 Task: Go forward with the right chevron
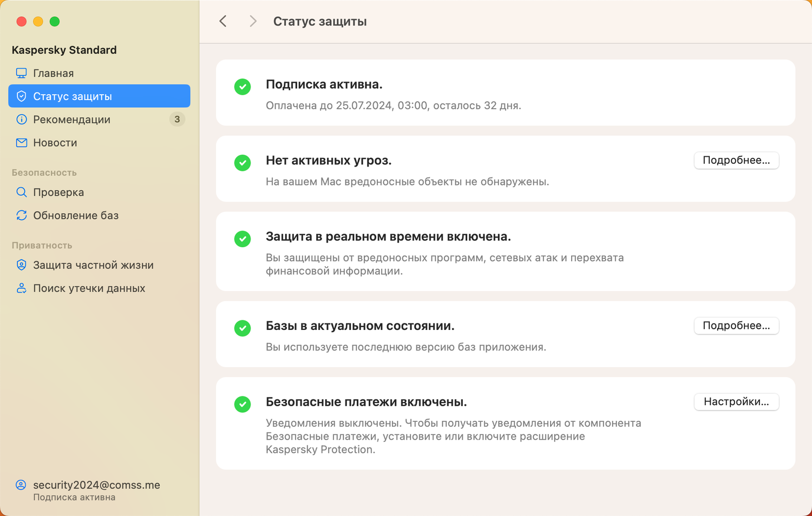click(253, 21)
